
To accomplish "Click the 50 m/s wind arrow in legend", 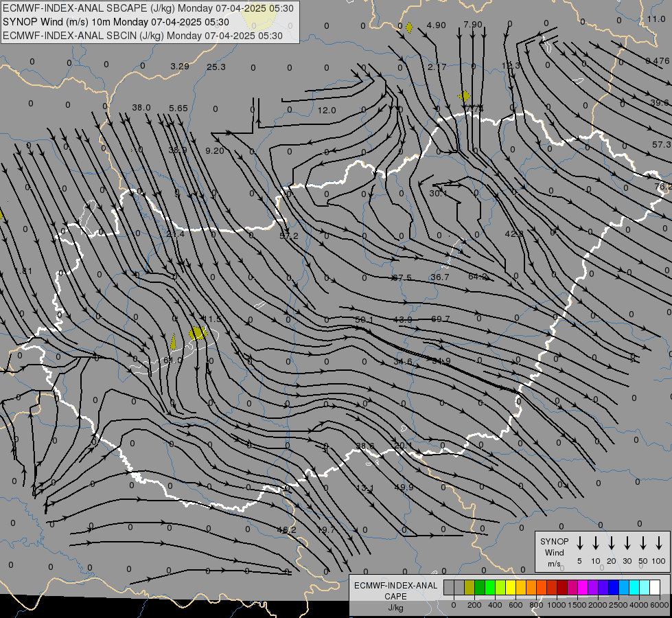I will click(x=643, y=543).
